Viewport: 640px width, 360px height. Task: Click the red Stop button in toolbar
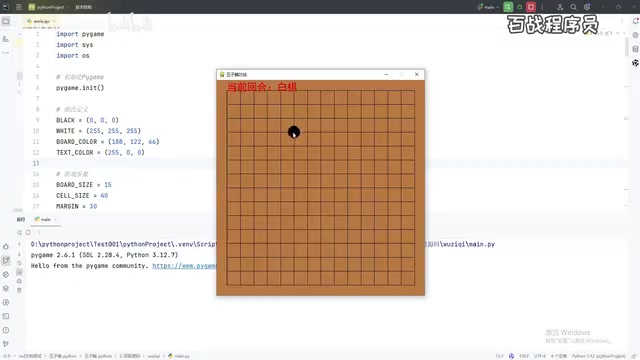pos(531,7)
